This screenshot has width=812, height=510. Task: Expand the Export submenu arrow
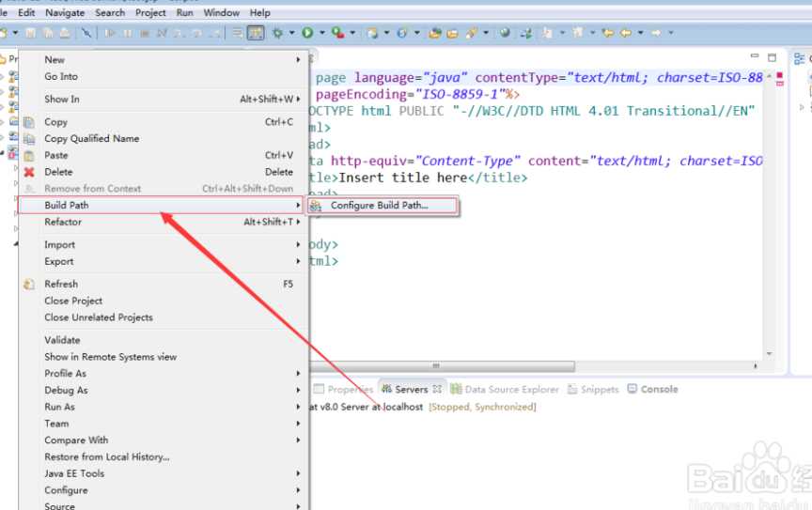click(x=298, y=261)
